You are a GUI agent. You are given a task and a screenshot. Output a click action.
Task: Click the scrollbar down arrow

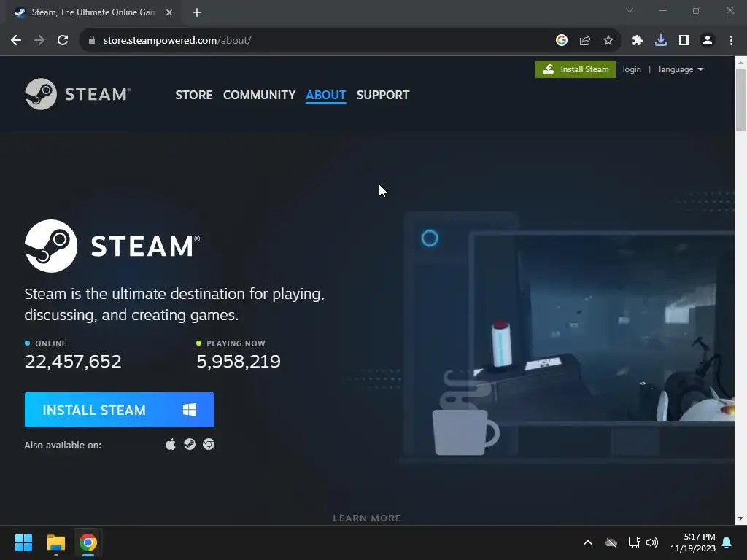(x=740, y=518)
